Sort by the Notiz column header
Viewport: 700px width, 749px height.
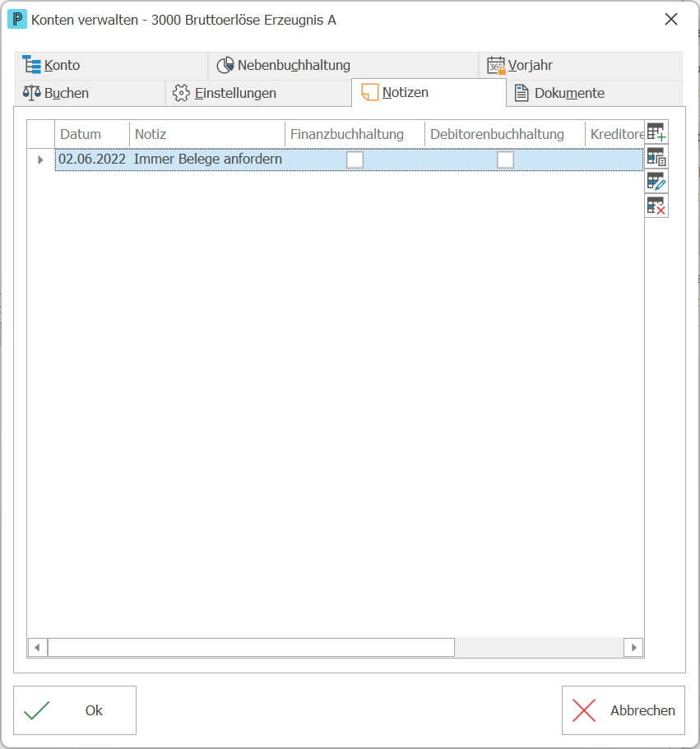coord(207,134)
